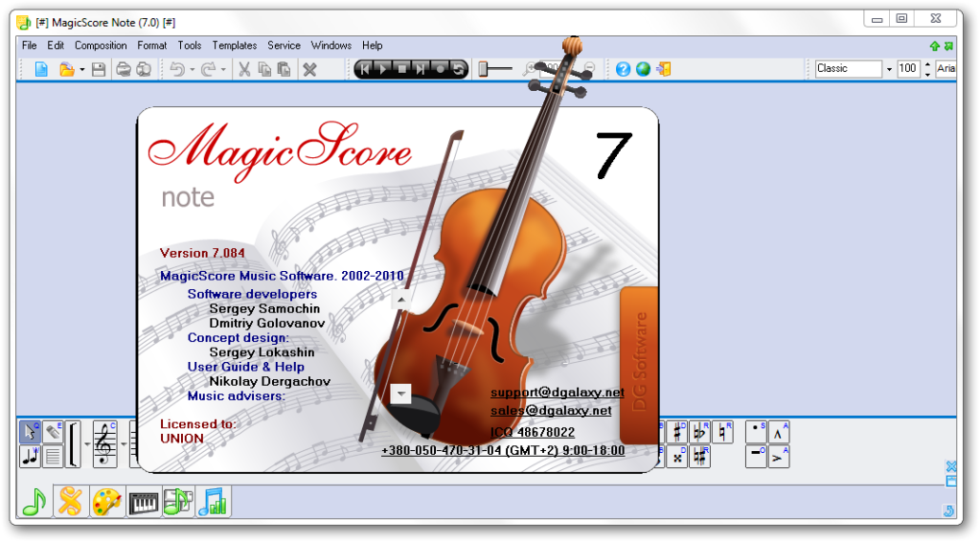Delete selection with the X icon
This screenshot has height=542, width=980.
click(310, 69)
